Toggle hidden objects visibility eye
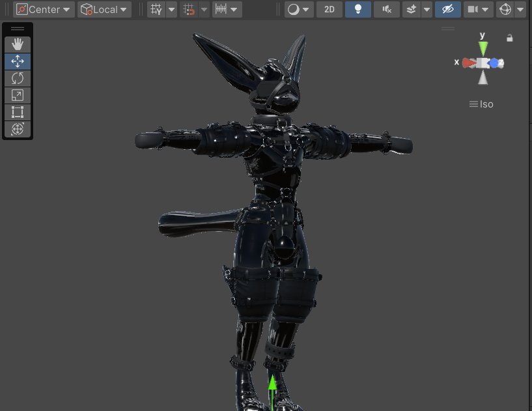Image resolution: width=532 pixels, height=411 pixels. 448,10
